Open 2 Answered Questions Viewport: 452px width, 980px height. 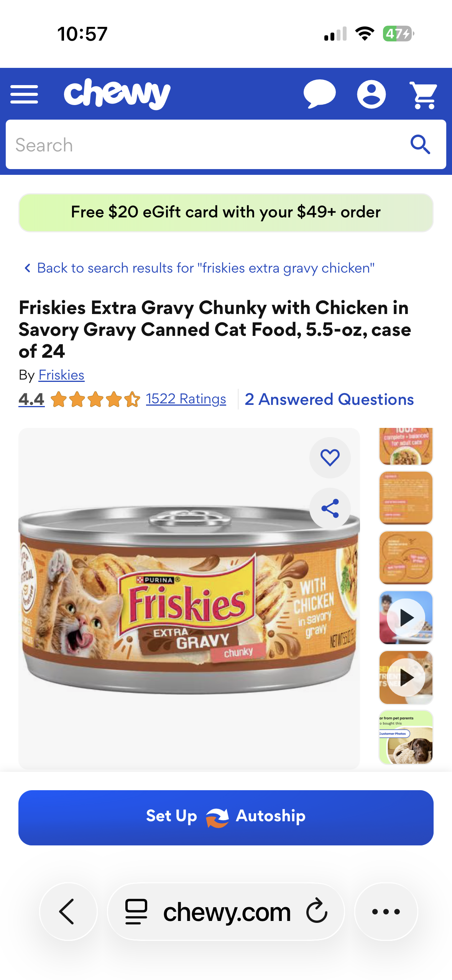click(329, 399)
